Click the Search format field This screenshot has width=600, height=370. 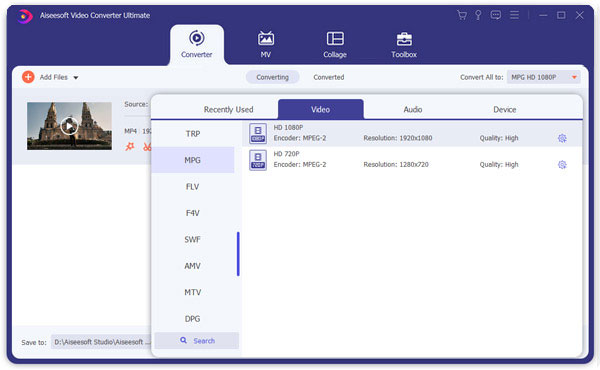(197, 341)
